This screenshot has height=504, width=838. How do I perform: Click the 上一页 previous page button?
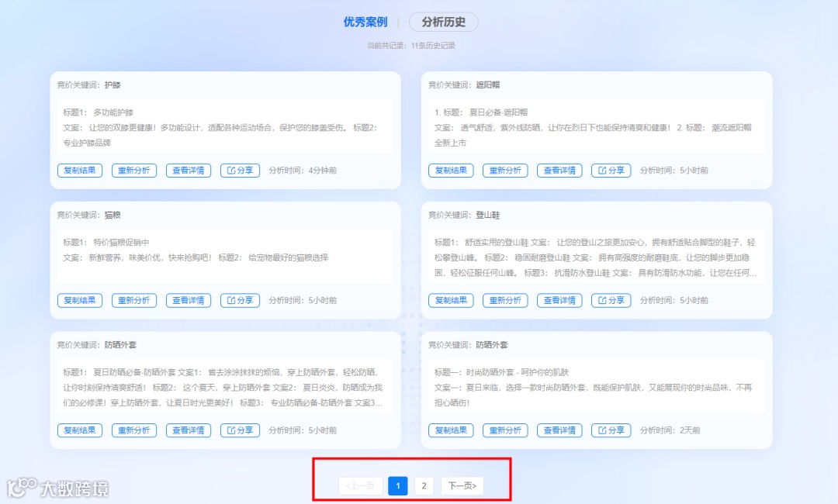pyautogui.click(x=360, y=485)
